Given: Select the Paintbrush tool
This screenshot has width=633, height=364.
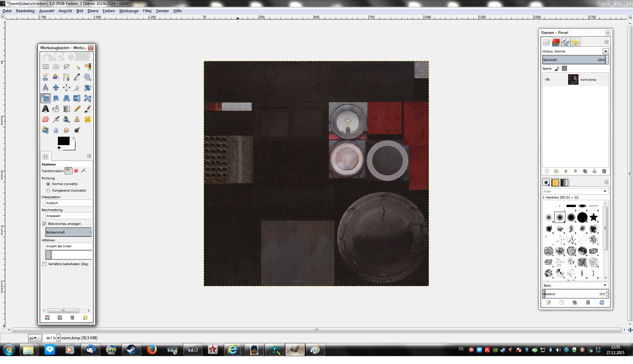Looking at the screenshot, I should click(x=88, y=109).
